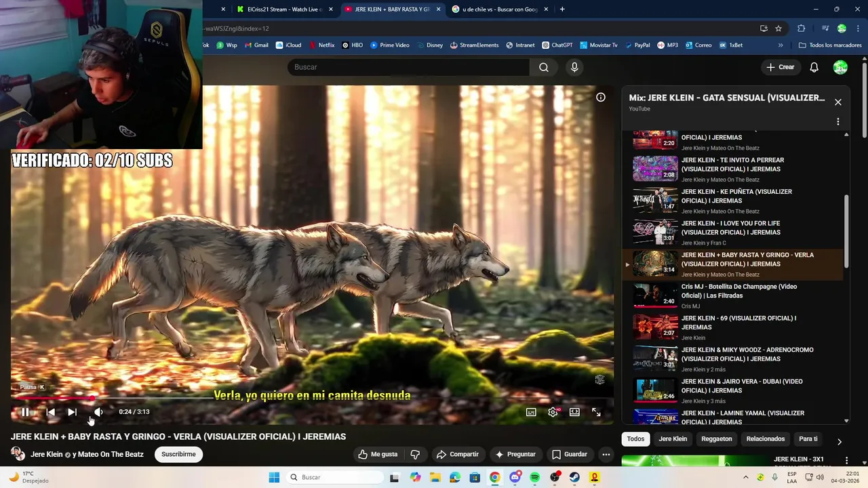Bookmark this page with the star
868x488 pixels.
coord(778,28)
